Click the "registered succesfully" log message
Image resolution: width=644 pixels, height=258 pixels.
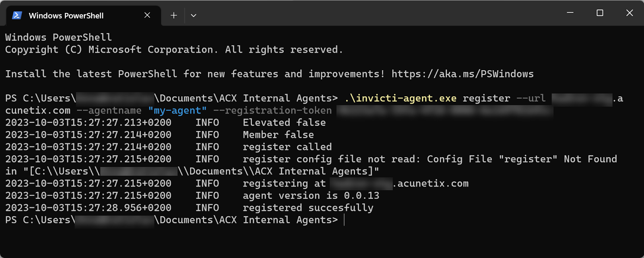[x=308, y=208]
